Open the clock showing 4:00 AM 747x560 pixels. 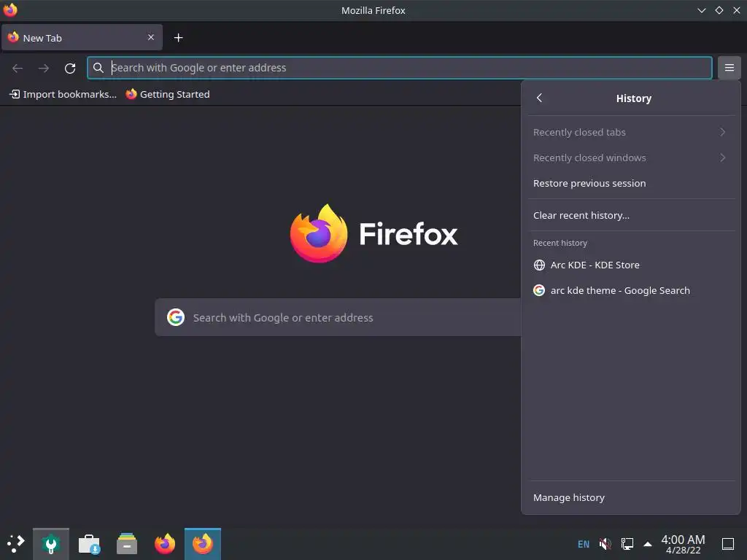tap(683, 544)
